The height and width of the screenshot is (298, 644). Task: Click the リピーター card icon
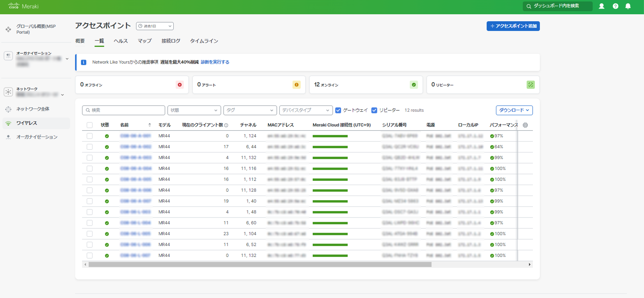[530, 85]
